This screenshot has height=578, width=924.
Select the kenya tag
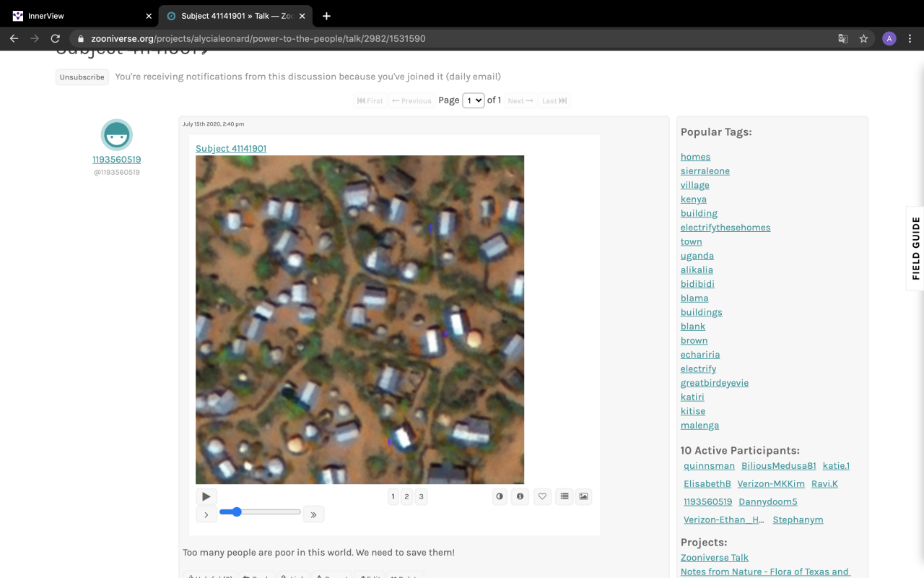click(694, 199)
